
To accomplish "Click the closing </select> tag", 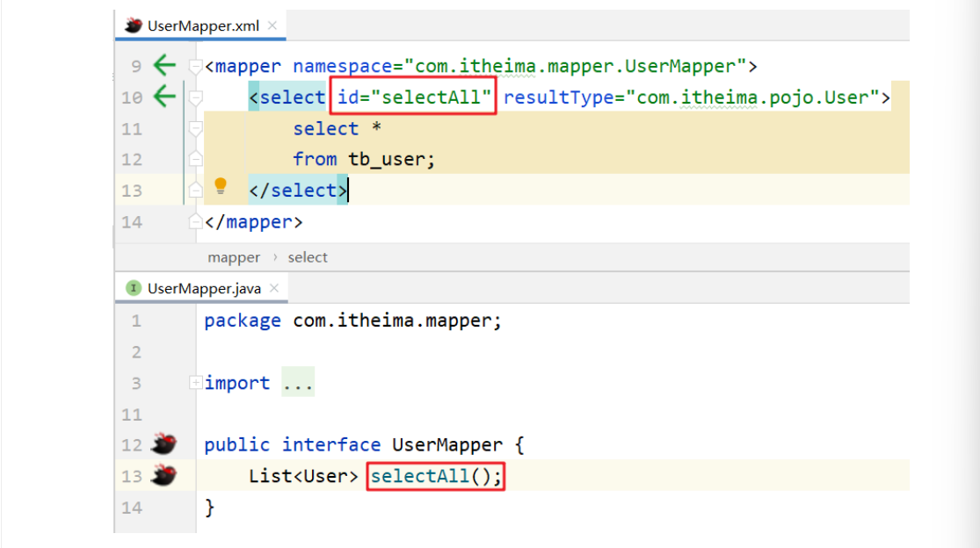I will 298,191.
